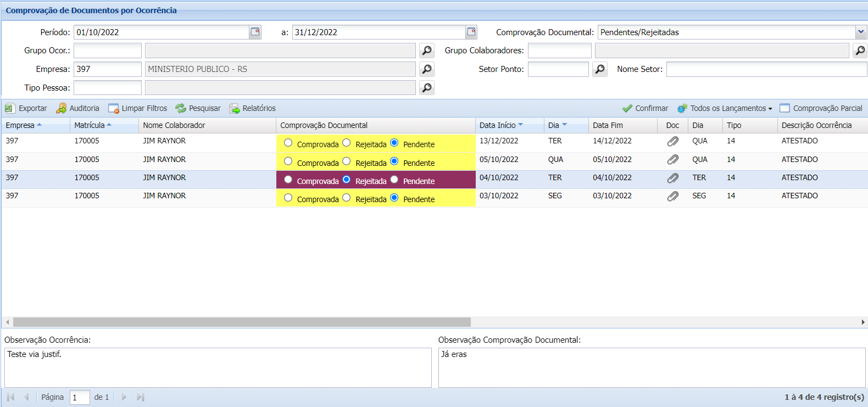Open attachment paperclip for 13/12/2022 row
The image size is (868, 407).
pos(672,142)
